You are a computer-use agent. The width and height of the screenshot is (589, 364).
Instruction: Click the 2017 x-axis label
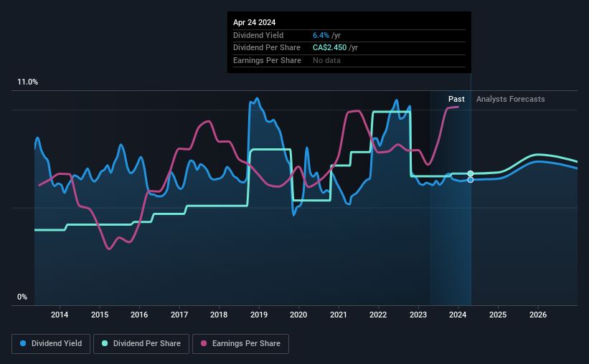coord(179,315)
